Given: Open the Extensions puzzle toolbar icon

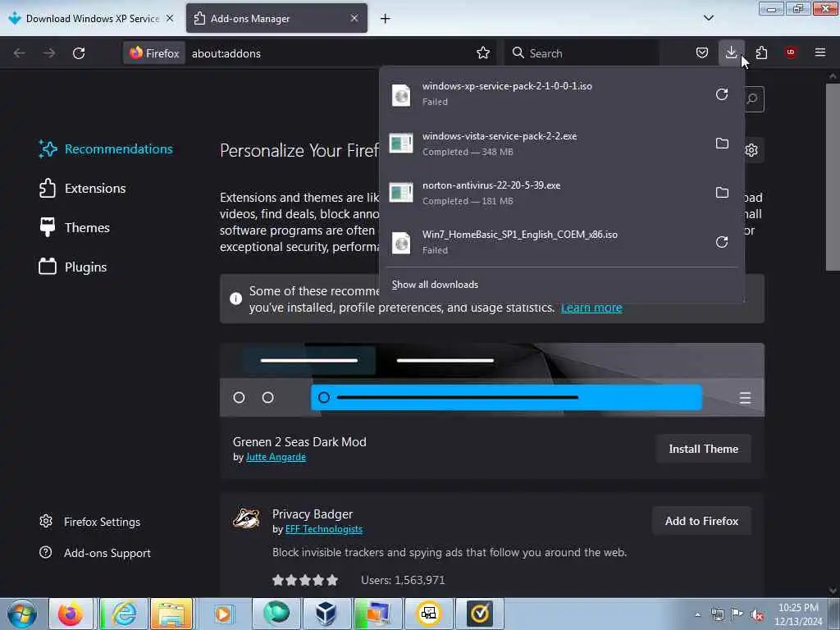Looking at the screenshot, I should [x=761, y=52].
